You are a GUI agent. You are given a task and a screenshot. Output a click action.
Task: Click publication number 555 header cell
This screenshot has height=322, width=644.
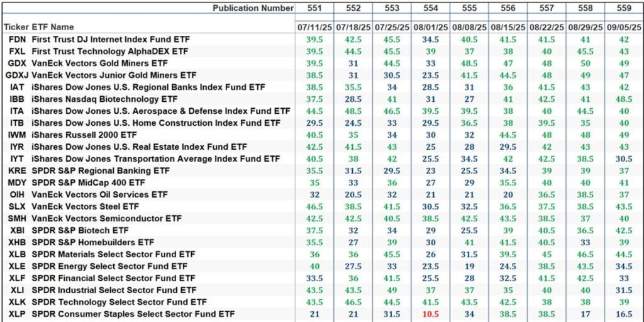click(x=469, y=8)
